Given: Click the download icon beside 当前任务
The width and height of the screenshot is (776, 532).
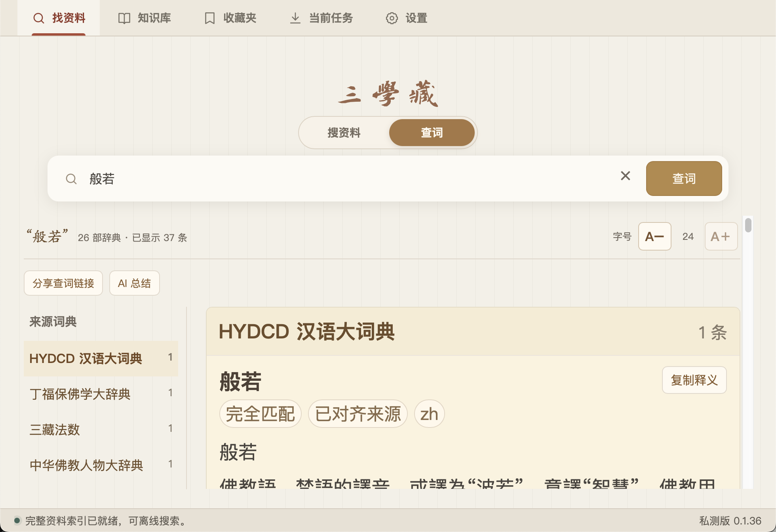Looking at the screenshot, I should [x=295, y=18].
